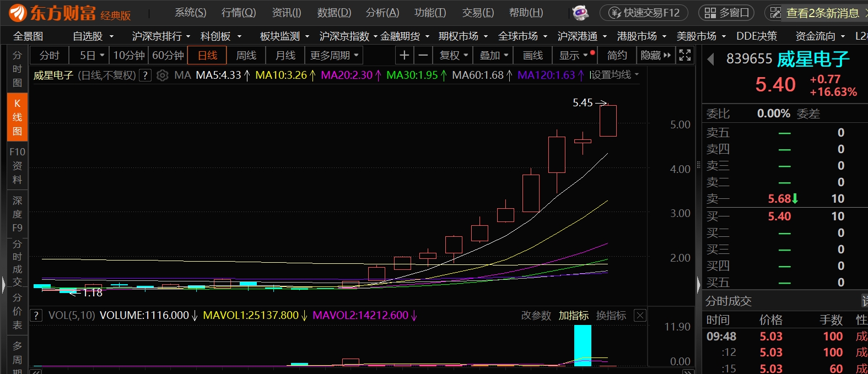Toggle fullscreen chart expand icon

coord(685,55)
